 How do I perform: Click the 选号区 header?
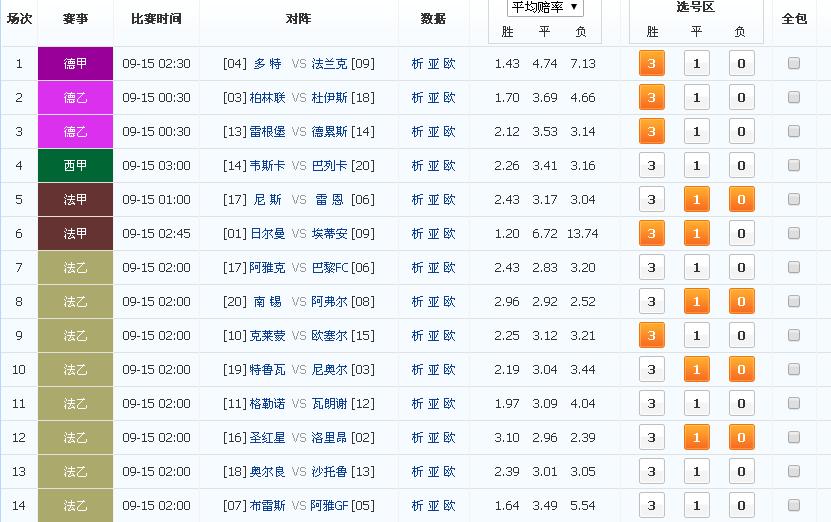pyautogui.click(x=696, y=7)
